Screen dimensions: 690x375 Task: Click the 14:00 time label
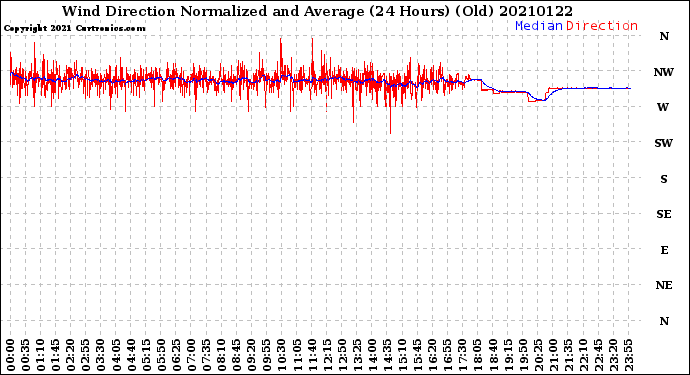pyautogui.click(x=372, y=355)
